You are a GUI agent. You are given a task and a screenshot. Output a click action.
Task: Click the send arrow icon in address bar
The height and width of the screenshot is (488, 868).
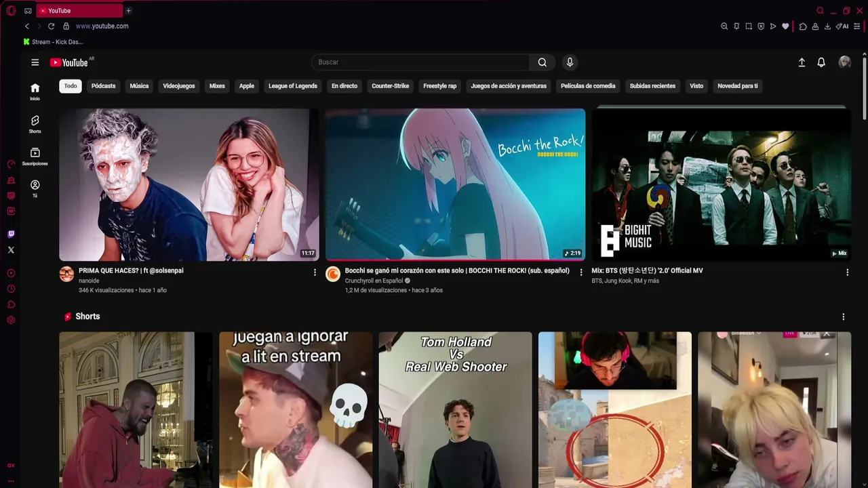pos(773,26)
